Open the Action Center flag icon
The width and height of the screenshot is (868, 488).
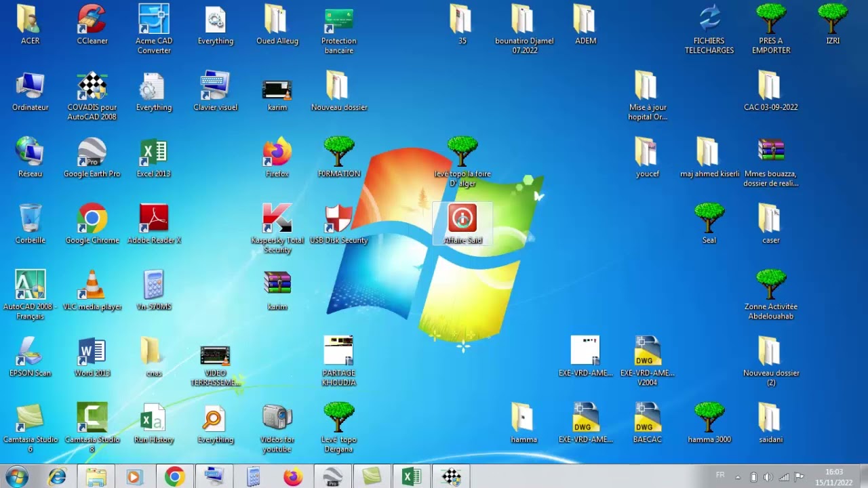click(799, 477)
